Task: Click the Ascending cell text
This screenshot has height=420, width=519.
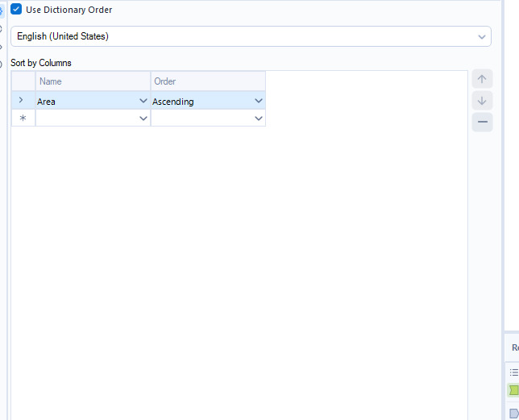Action: point(173,102)
